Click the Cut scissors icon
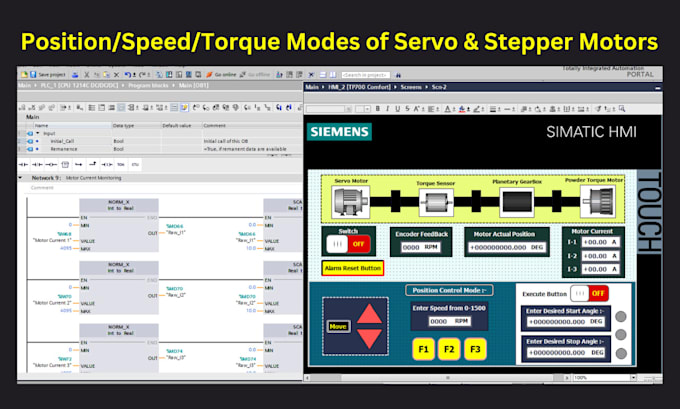 click(x=86, y=75)
